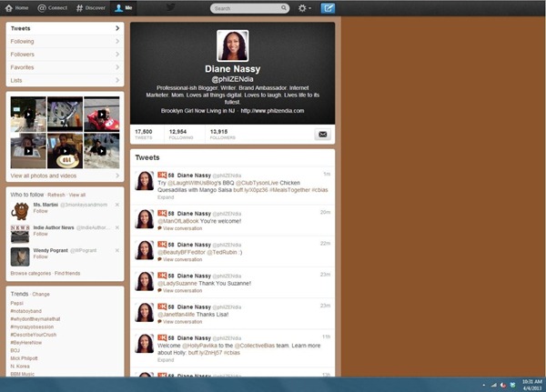
Task: Click @TedRubin mention
Action: pyautogui.click(x=222, y=252)
